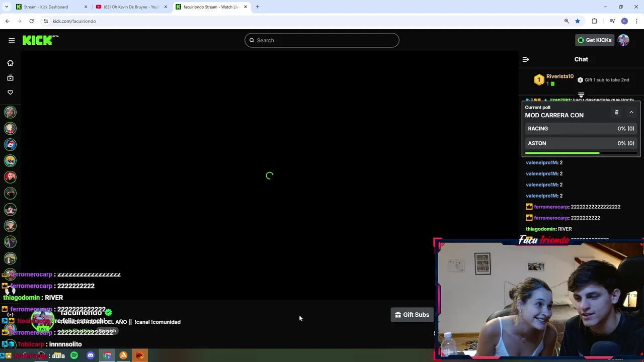Go back in browser history
Viewport: 644px width, 362px height.
pos(7,21)
